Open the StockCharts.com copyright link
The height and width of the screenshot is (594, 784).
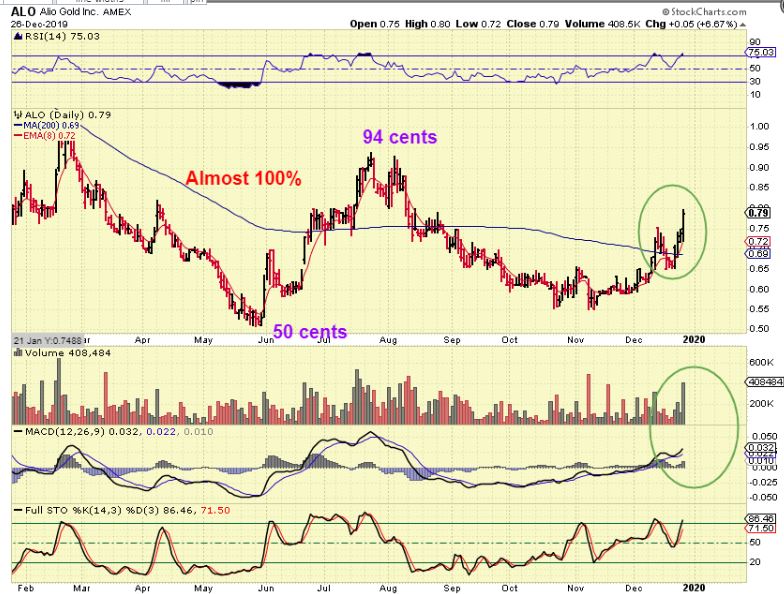[x=704, y=12]
